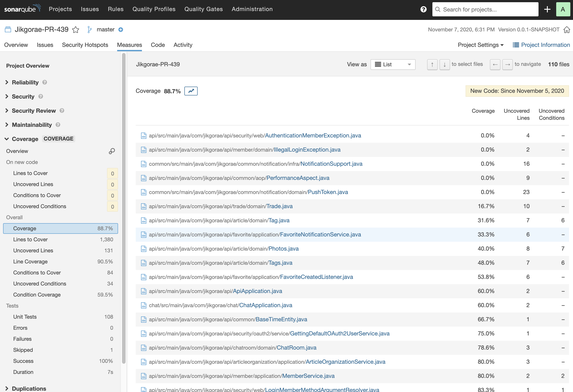Click the help question mark icon
The width and height of the screenshot is (573, 392).
tap(423, 9)
